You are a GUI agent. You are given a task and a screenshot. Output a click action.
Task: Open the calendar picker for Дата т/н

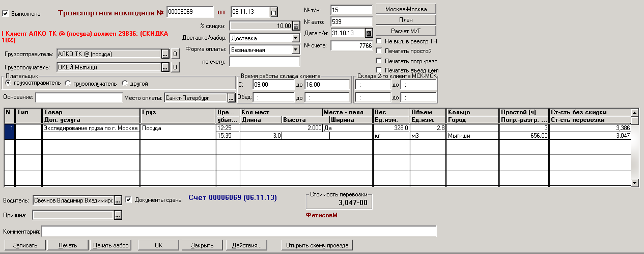[369, 33]
